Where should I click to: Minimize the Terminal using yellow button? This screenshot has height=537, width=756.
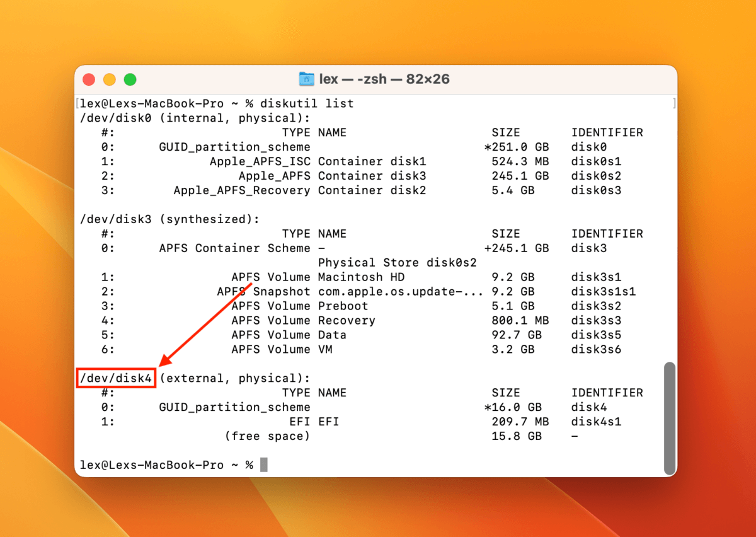point(110,80)
